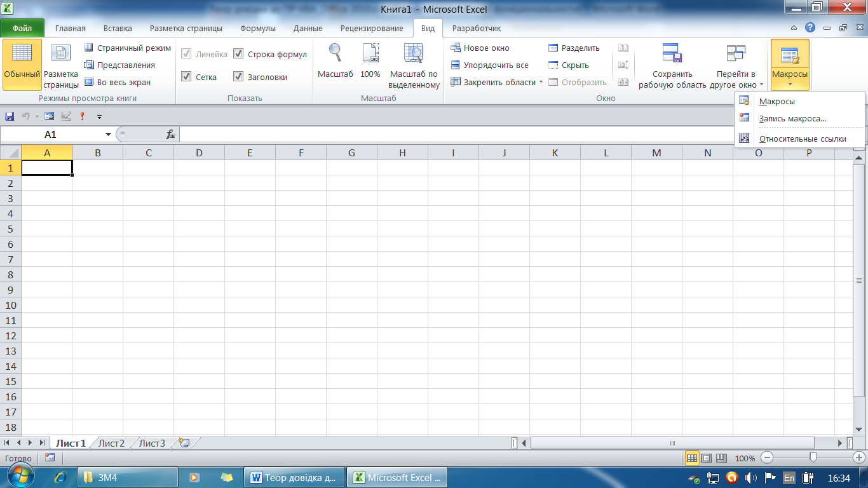
Task: Switch to Обычный view mode
Action: 22,65
